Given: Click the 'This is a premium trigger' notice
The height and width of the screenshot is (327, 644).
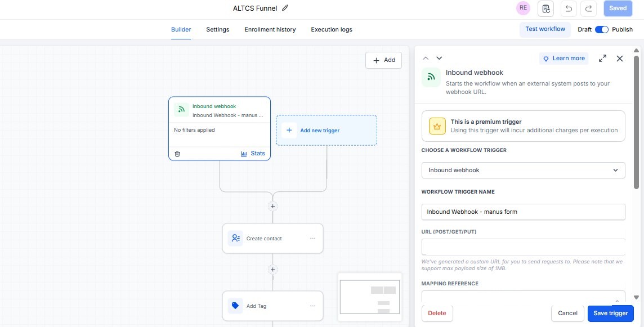Looking at the screenshot, I should (x=524, y=126).
